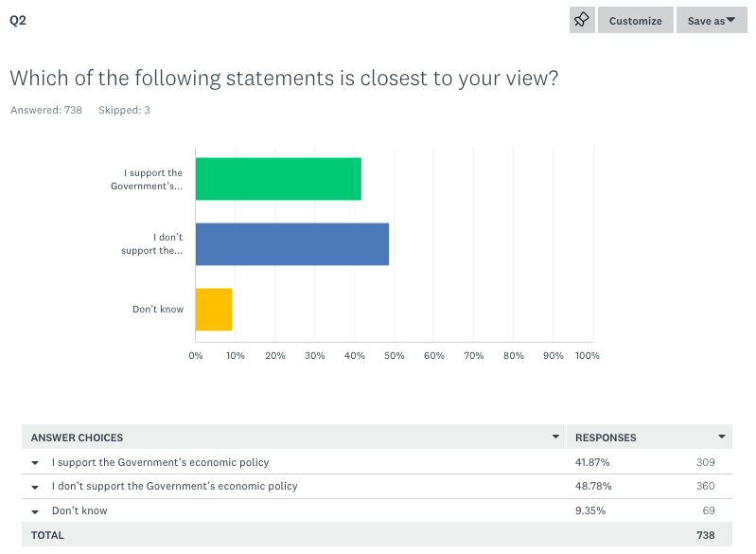Click the green 'I support' bar
Viewport: 756px width, 554px height.
[x=278, y=179]
